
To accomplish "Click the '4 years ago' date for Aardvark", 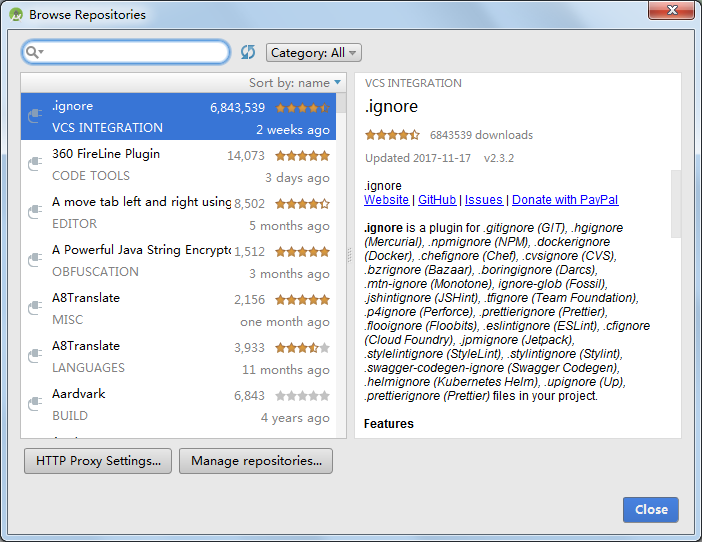I will pyautogui.click(x=295, y=418).
